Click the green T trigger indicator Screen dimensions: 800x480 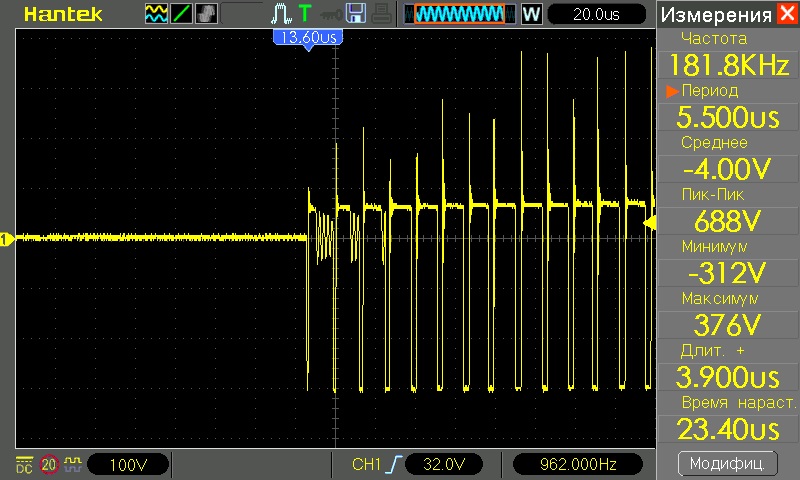[305, 13]
